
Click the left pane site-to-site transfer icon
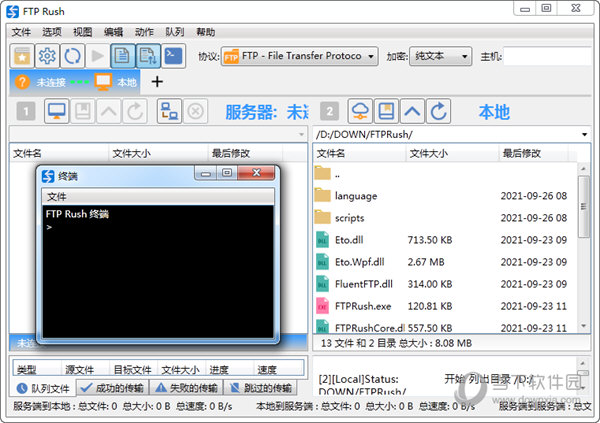click(x=169, y=111)
